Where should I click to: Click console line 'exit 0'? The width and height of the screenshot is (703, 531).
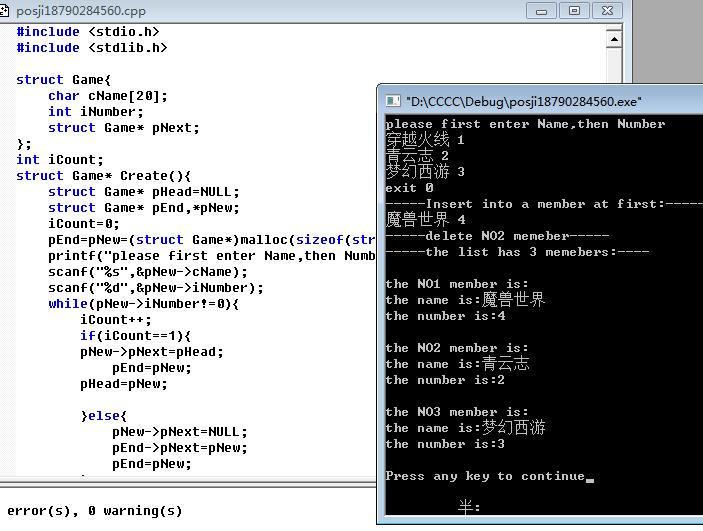tap(409, 188)
